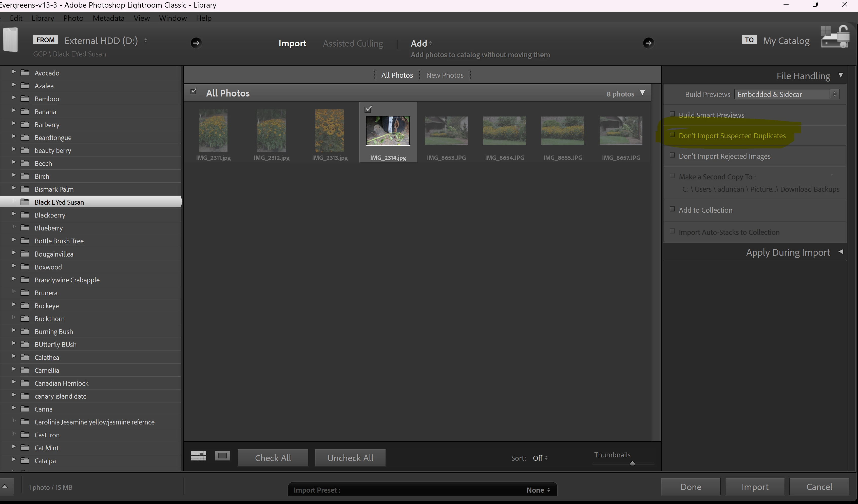858x504 pixels.
Task: Click the destination arrow icon near TO
Action: (x=648, y=43)
